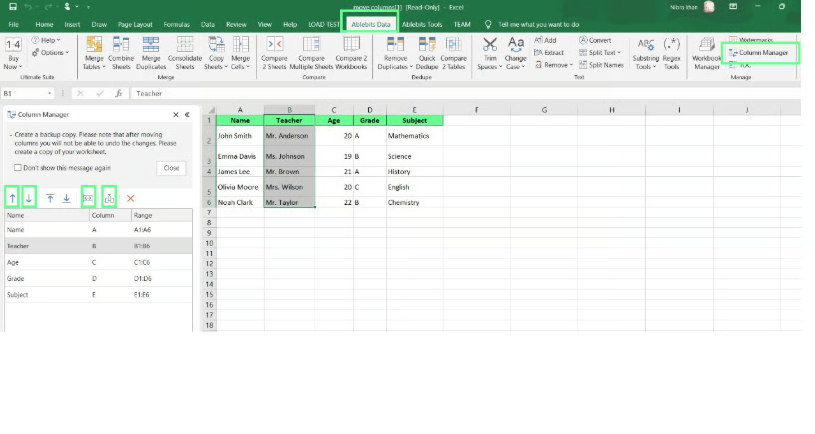Open the Trim Spaces tool
This screenshot has height=434, width=815.
pyautogui.click(x=489, y=53)
